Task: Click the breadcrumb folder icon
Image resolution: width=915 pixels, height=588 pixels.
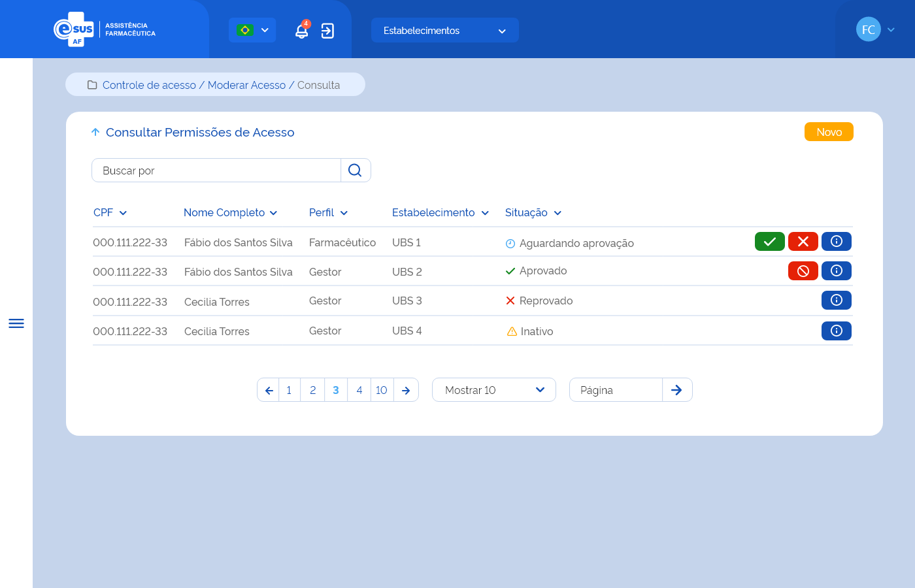Action: 92,85
